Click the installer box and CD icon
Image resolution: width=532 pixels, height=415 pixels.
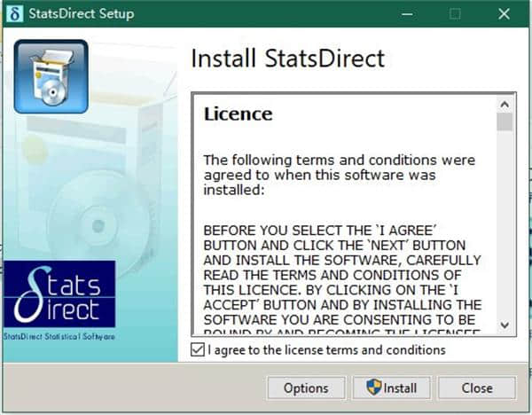(x=51, y=76)
